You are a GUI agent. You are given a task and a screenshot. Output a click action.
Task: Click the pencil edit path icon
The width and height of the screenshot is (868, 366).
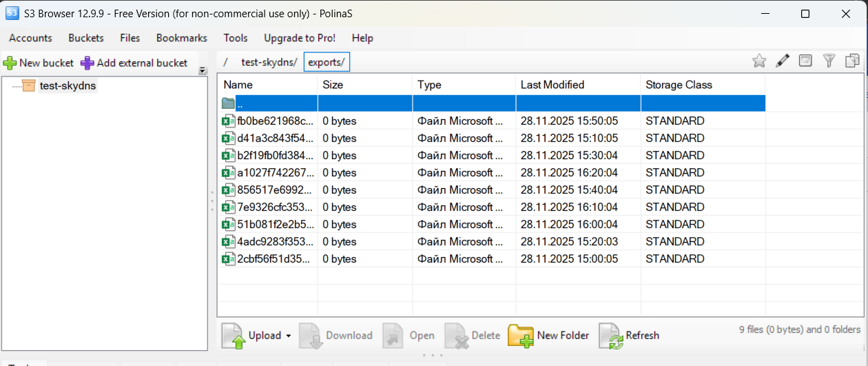tap(782, 61)
